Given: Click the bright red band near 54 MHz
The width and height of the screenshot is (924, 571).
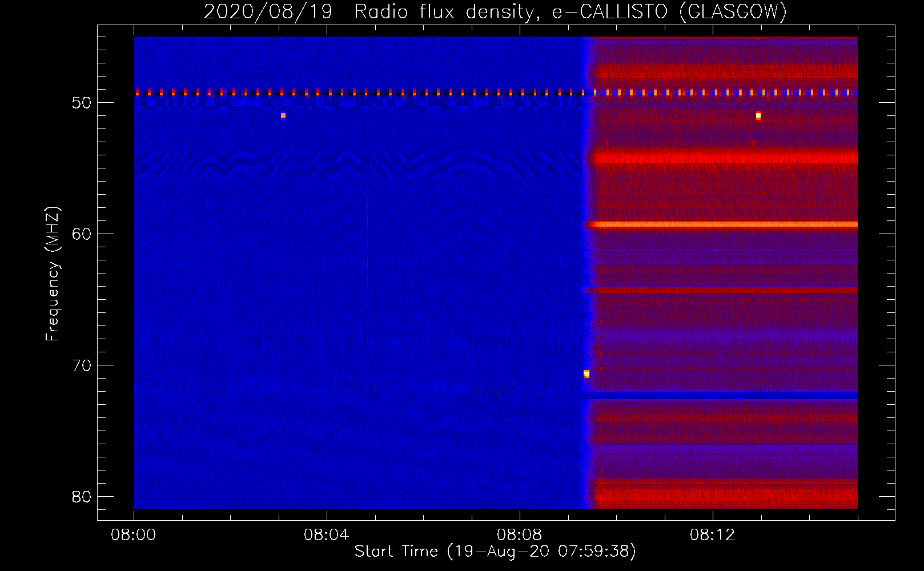Looking at the screenshot, I should pyautogui.click(x=724, y=157).
